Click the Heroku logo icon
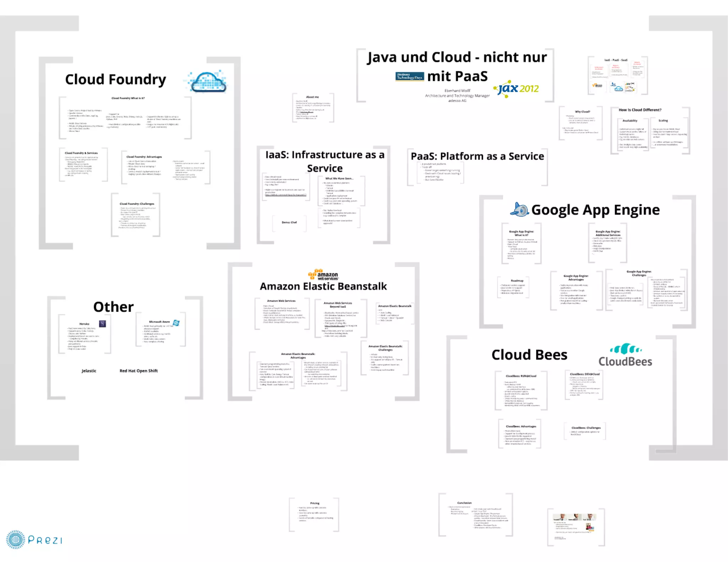The image size is (728, 562). 102,324
